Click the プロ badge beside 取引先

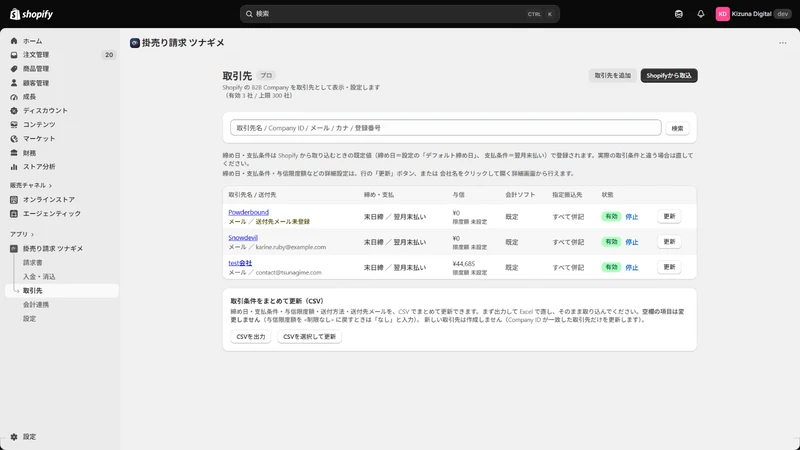pyautogui.click(x=266, y=76)
